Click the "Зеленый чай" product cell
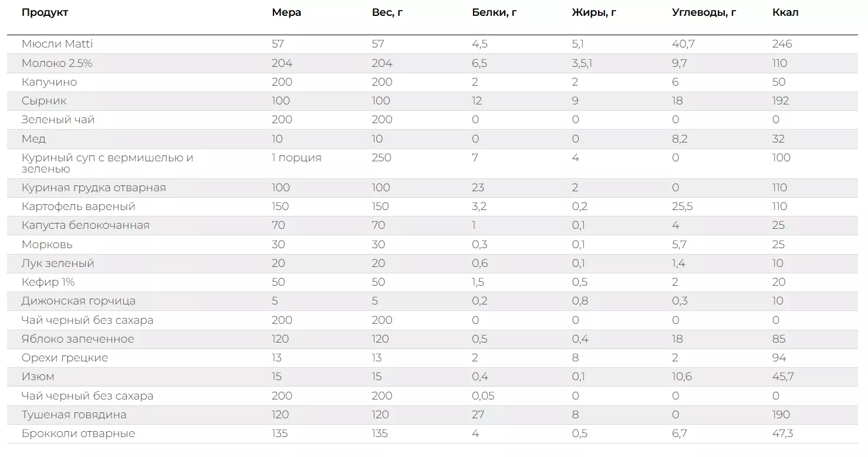The height and width of the screenshot is (457, 868). (x=58, y=120)
